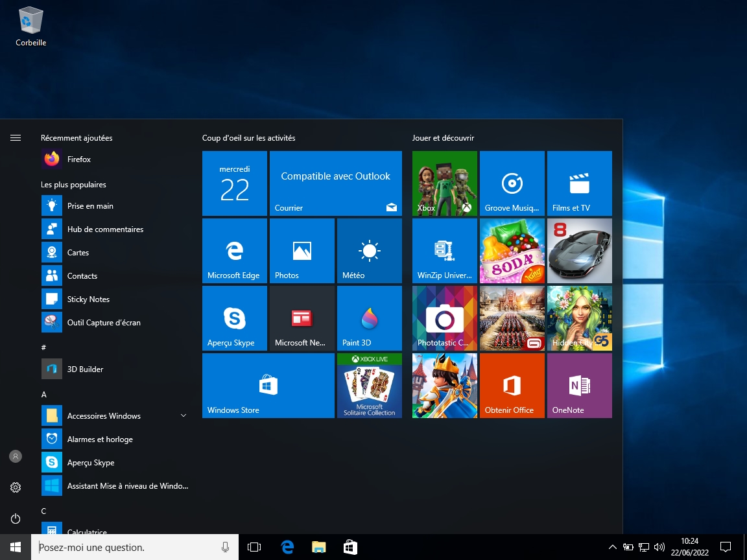
Task: Open the volume speaker tray icon
Action: 659,547
